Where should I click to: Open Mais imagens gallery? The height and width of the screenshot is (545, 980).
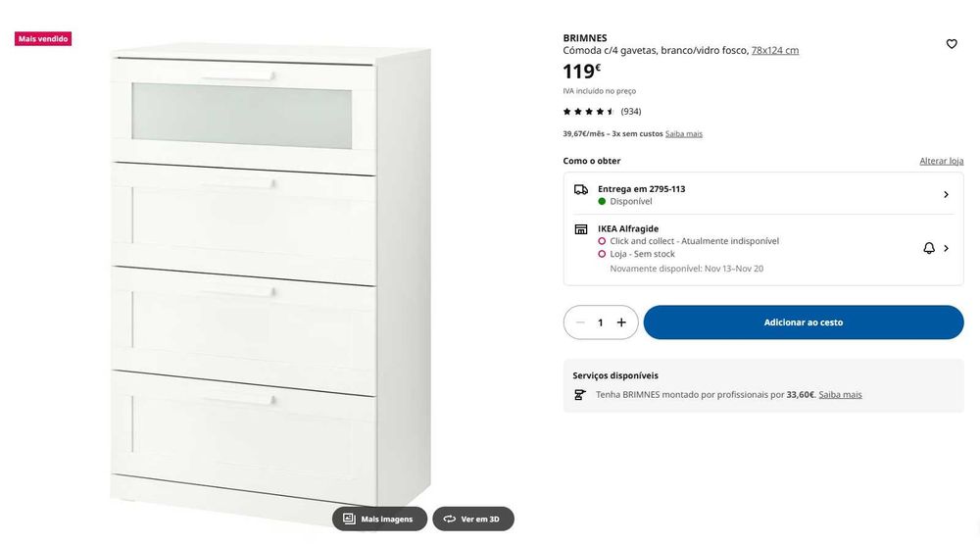coord(379,519)
